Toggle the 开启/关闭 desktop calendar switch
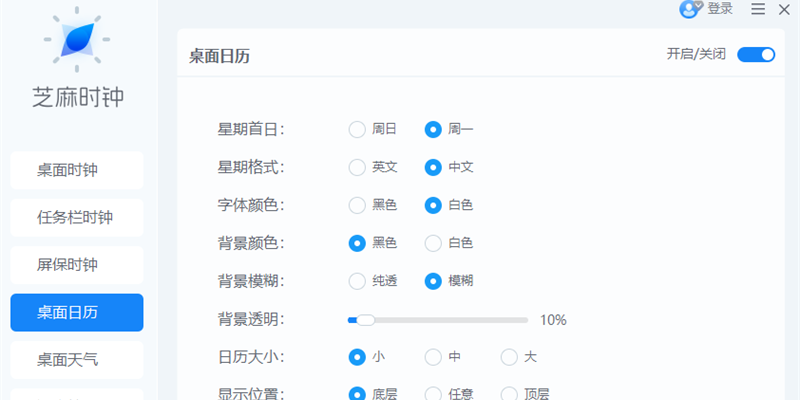Image resolution: width=800 pixels, height=400 pixels. click(x=756, y=54)
